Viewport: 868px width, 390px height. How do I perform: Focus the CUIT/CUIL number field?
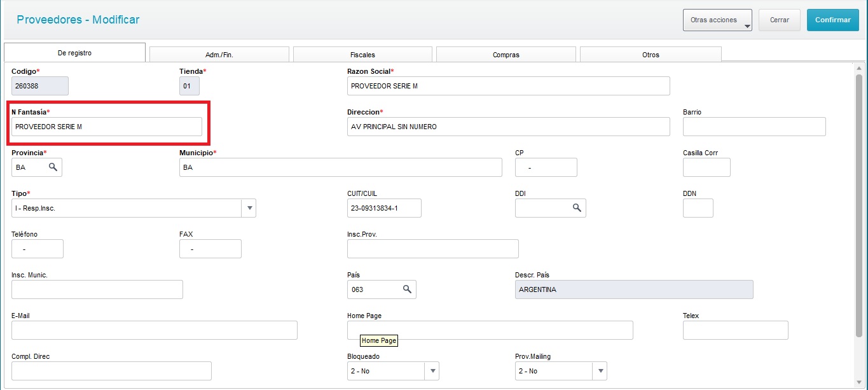coord(384,208)
